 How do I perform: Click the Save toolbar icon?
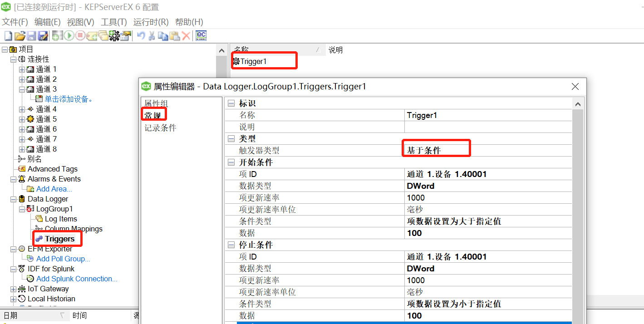(x=31, y=36)
